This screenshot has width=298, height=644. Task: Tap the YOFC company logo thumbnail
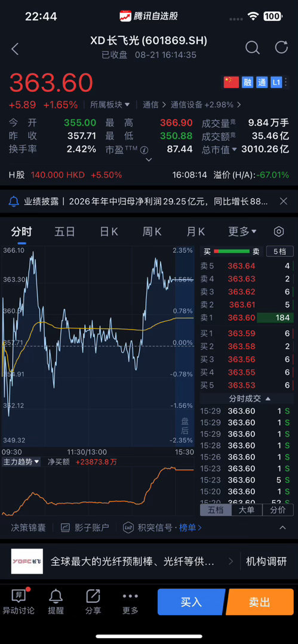[27, 562]
